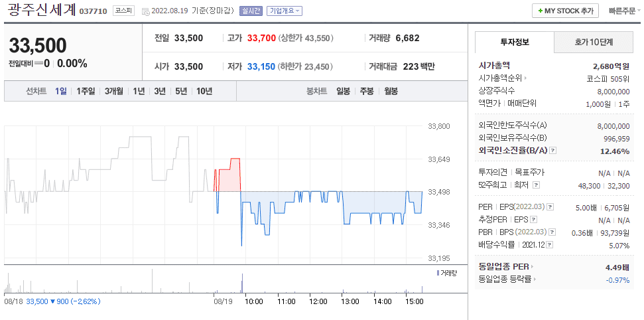The image size is (644, 320).
Task: Click the 10:00 time label on chart axis
Action: pyautogui.click(x=254, y=301)
